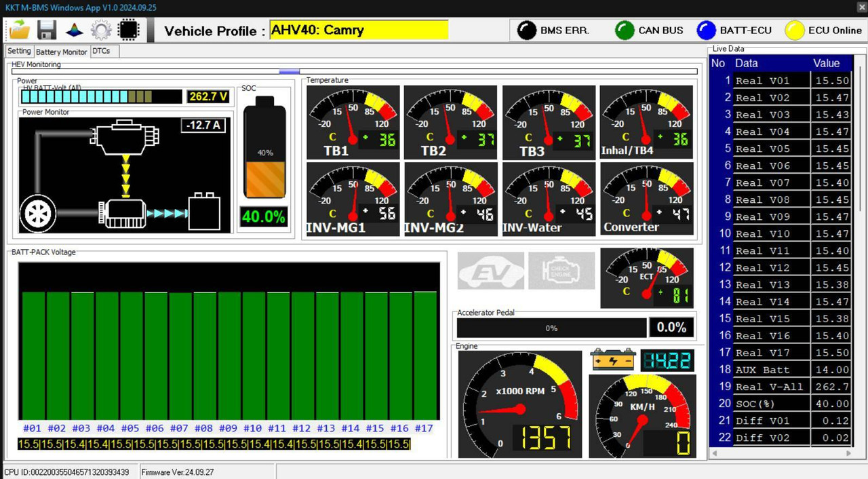Click the Check Engine warning icon

coord(561,271)
